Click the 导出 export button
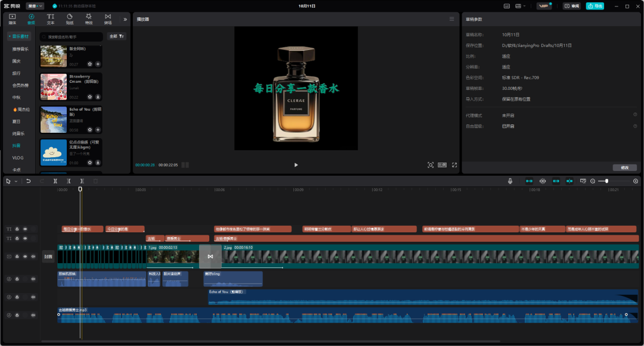This screenshot has width=644, height=346. click(x=595, y=6)
